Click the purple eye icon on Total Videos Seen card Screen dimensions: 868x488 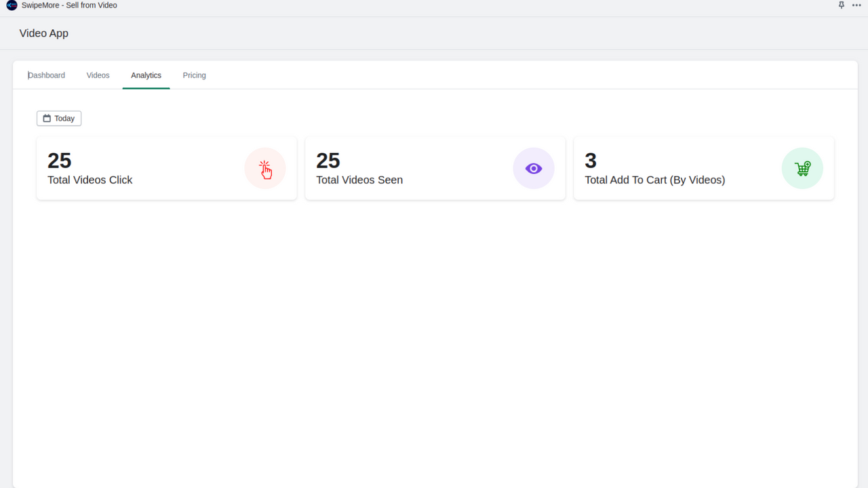[x=534, y=168]
